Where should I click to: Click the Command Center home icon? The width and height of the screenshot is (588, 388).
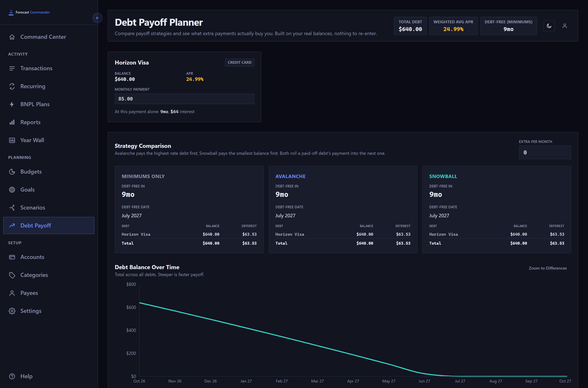click(x=12, y=37)
